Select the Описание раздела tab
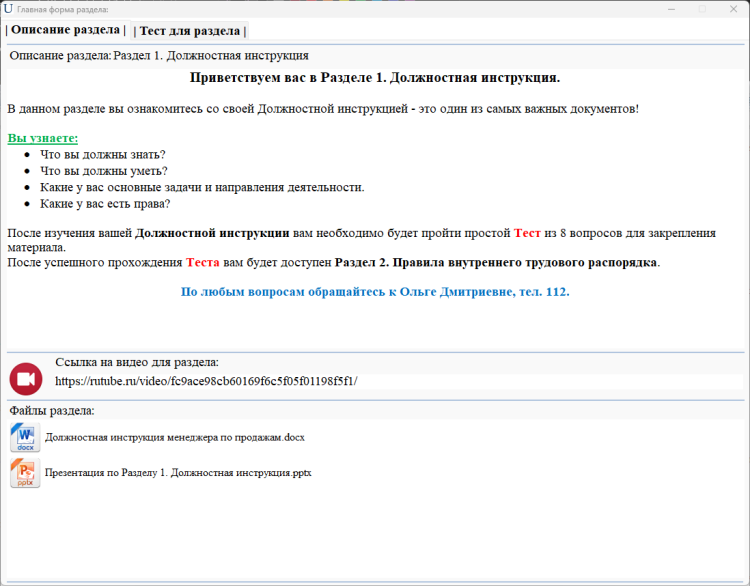This screenshot has height=586, width=750. (x=67, y=31)
